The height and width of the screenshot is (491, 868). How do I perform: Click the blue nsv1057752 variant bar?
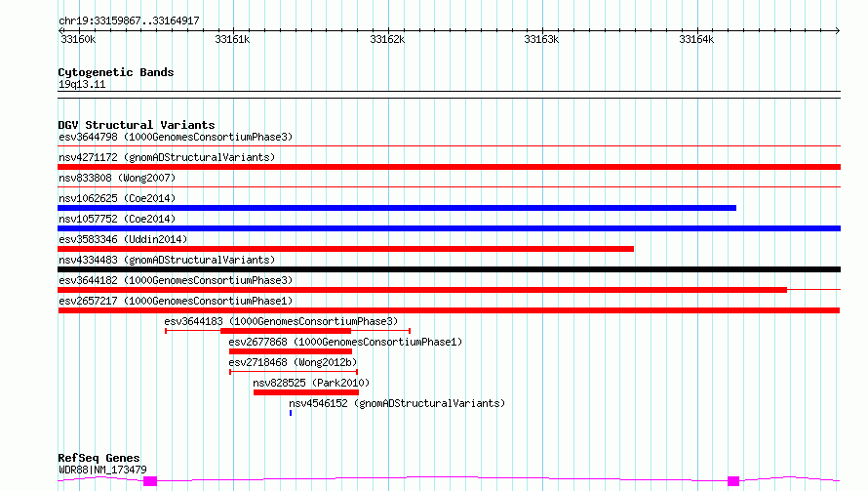tap(449, 228)
